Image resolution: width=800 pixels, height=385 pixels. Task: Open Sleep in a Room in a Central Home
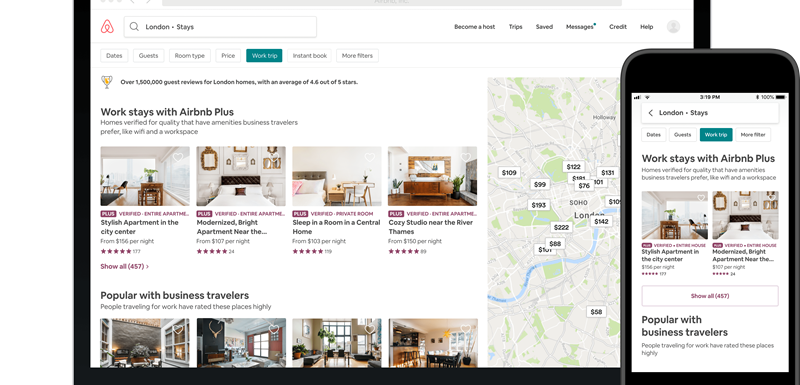336,227
